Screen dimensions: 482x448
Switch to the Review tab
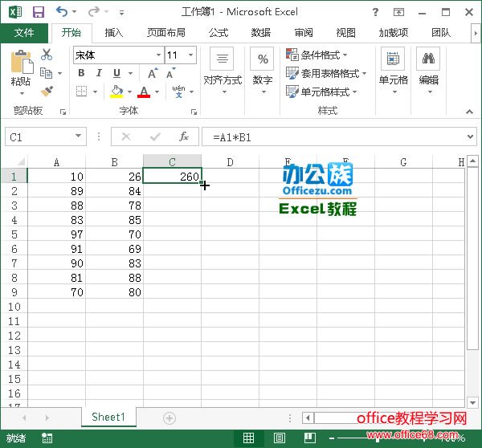(304, 33)
